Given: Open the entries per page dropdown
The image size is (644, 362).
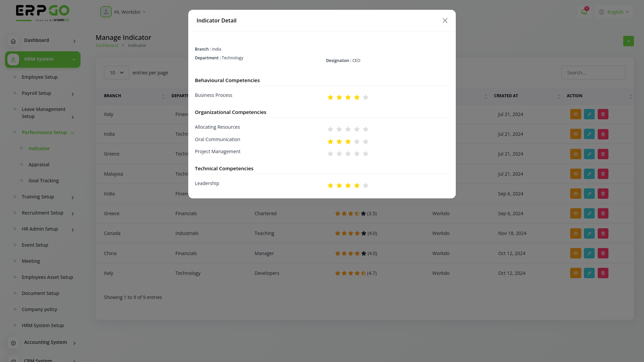Looking at the screenshot, I should [x=116, y=72].
